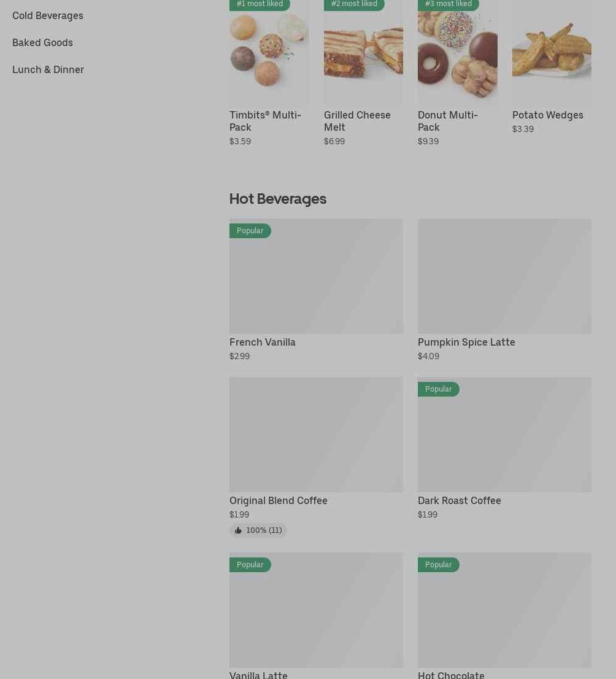This screenshot has width=616, height=679.
Task: Select the Dark Roast Coffee title
Action: click(460, 500)
